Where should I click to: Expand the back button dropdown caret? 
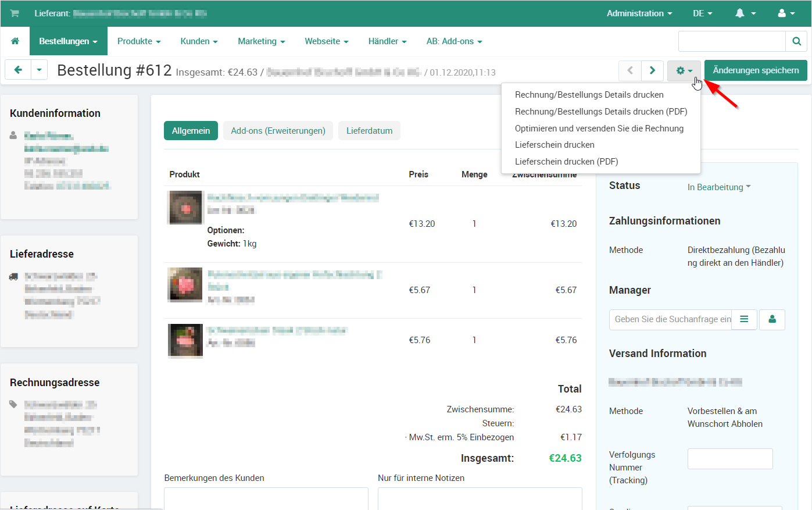[x=39, y=70]
